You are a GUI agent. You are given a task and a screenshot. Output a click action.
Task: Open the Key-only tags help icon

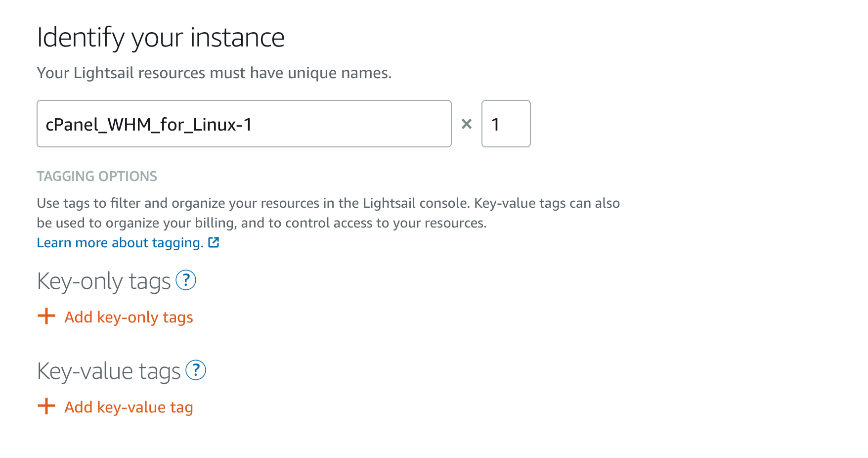click(x=186, y=280)
